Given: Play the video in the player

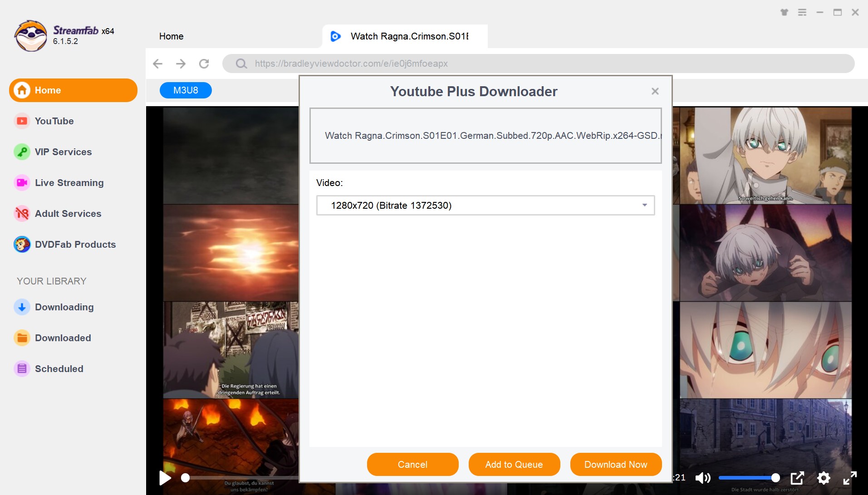Looking at the screenshot, I should 165,478.
